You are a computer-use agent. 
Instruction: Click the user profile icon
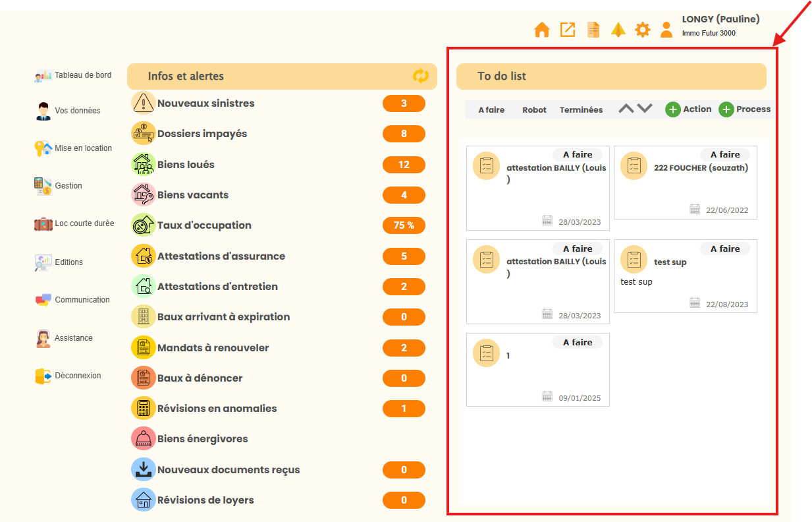(x=666, y=30)
